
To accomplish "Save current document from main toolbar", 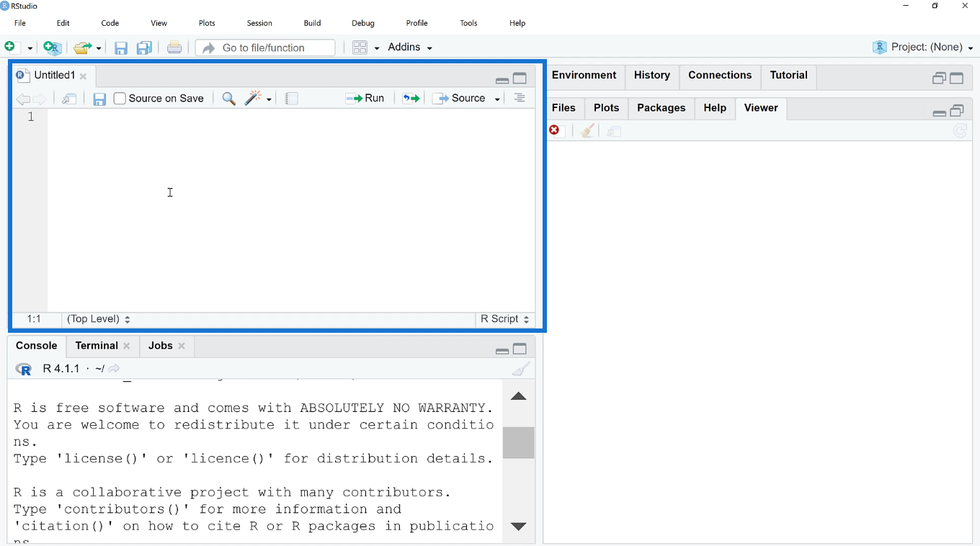I will point(121,48).
